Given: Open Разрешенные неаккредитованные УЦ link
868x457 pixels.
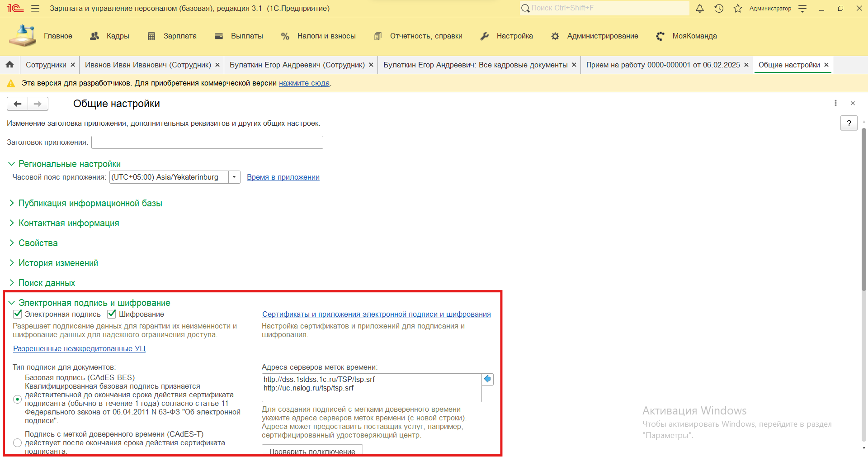Looking at the screenshot, I should point(79,349).
